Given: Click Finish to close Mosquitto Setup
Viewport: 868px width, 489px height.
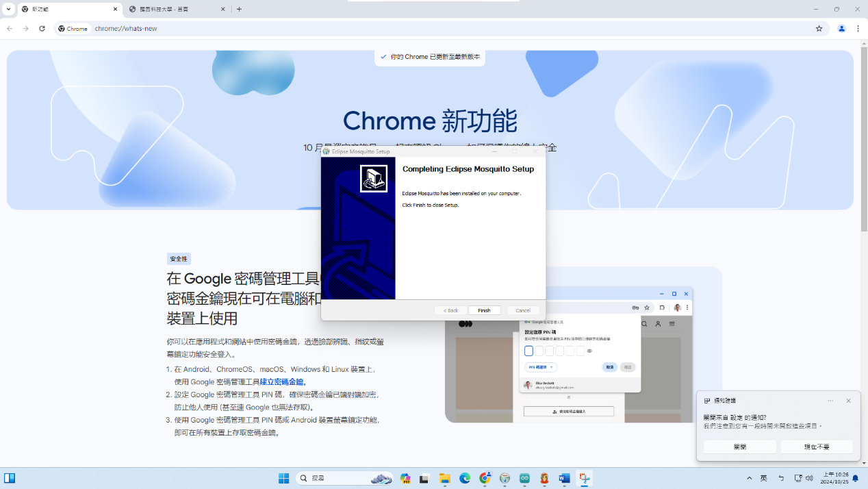Looking at the screenshot, I should pos(484,310).
